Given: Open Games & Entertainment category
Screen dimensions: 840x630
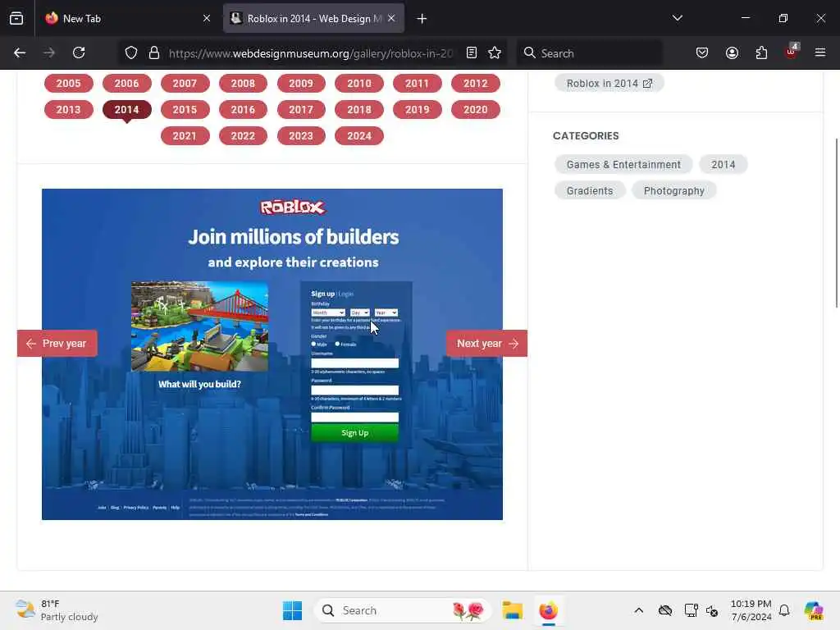Looking at the screenshot, I should [623, 164].
